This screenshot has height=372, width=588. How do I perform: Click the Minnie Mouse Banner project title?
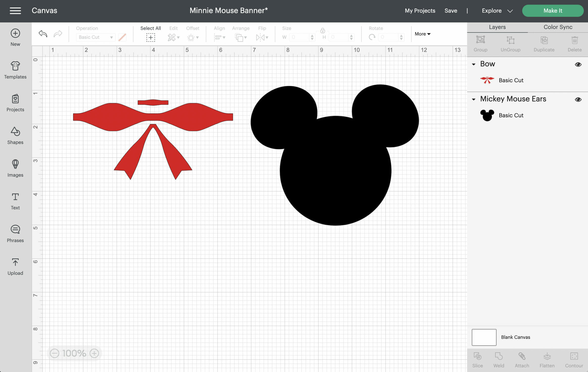(229, 10)
